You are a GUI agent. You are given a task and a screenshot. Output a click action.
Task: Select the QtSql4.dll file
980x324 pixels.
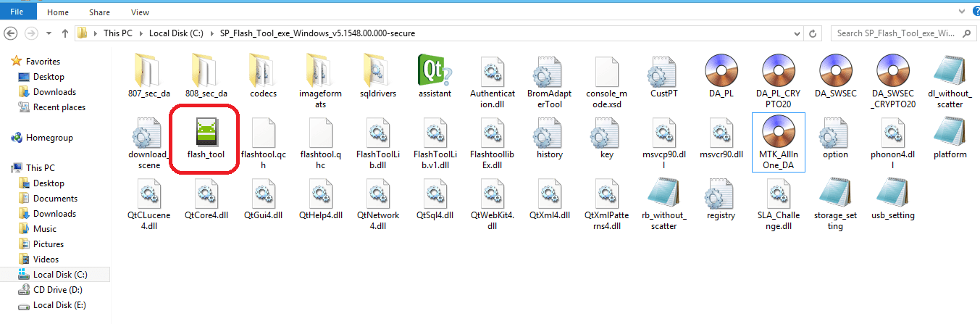[435, 199]
